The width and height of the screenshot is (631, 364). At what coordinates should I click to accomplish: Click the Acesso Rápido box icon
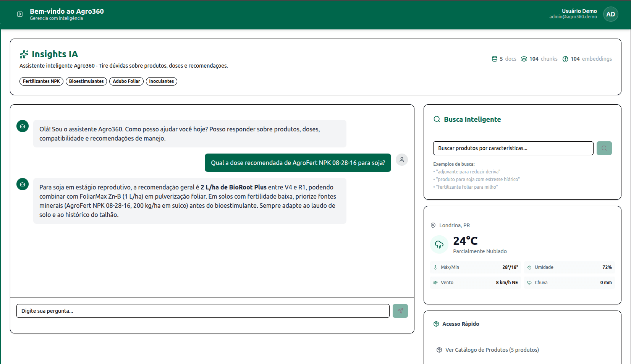436,324
